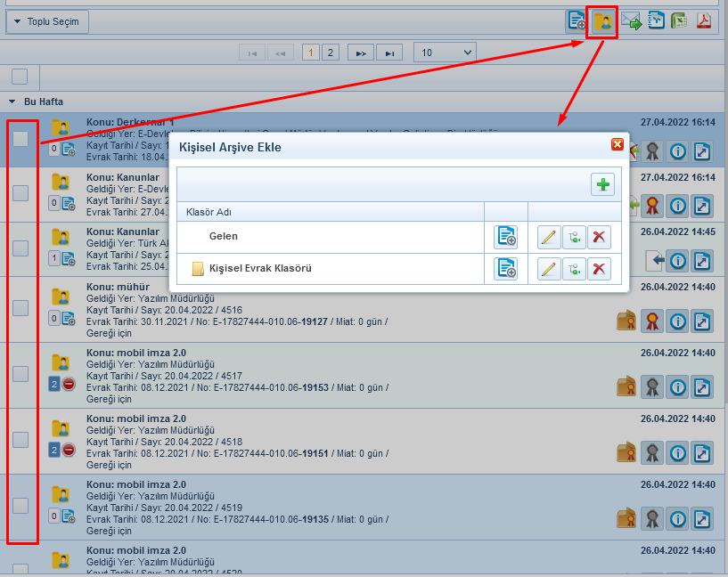Image resolution: width=728 pixels, height=577 pixels.
Task: Export the list to Excel
Action: [x=679, y=21]
